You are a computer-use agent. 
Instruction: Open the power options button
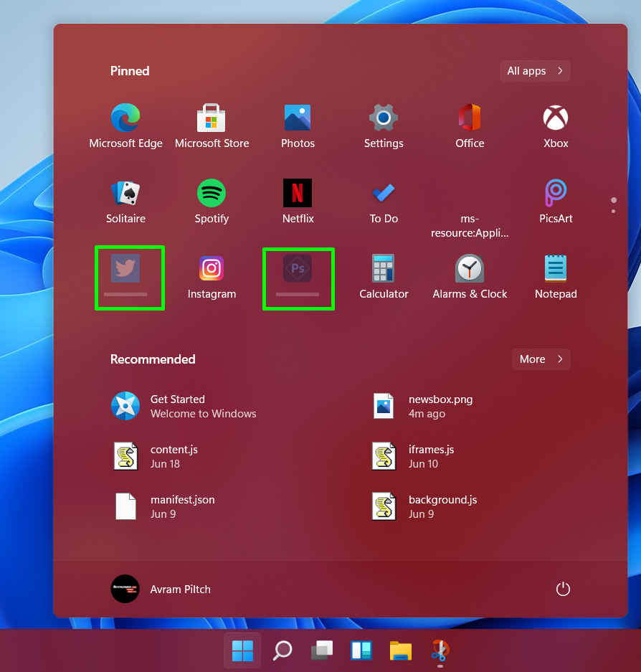click(563, 588)
